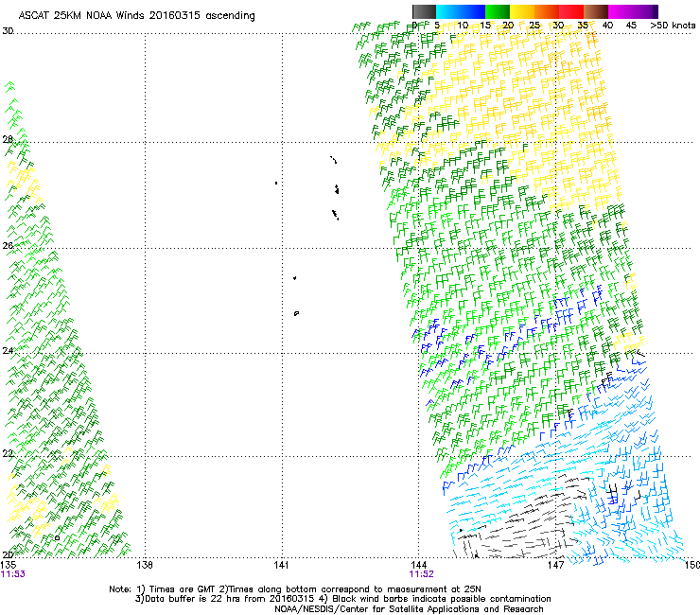Click the red 30-35 knots legend swatch

571,11
